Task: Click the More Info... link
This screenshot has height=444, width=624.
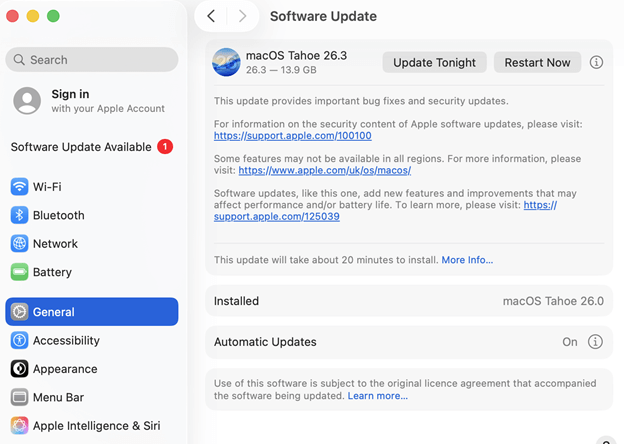Action: [x=467, y=260]
